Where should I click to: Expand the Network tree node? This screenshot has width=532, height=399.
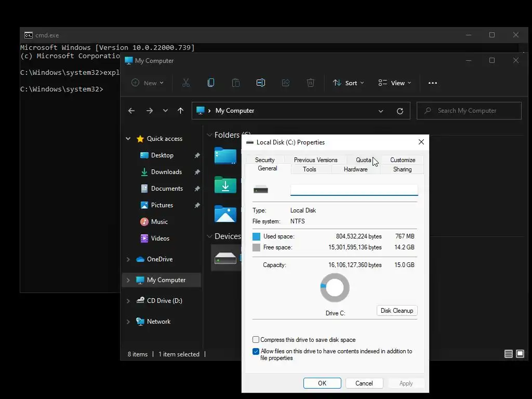[x=128, y=322]
